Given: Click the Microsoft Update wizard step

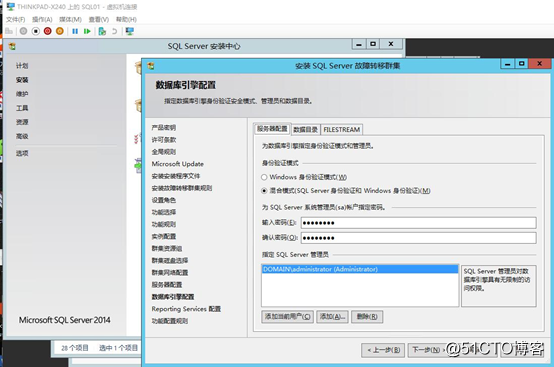Looking at the screenshot, I should 178,164.
